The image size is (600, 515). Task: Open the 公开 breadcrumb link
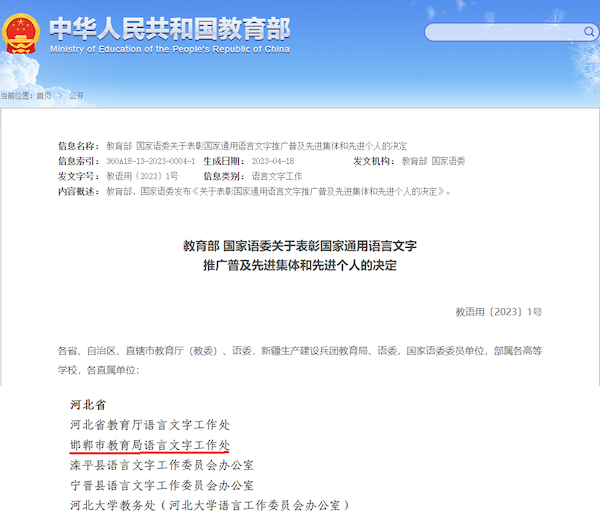[77, 96]
